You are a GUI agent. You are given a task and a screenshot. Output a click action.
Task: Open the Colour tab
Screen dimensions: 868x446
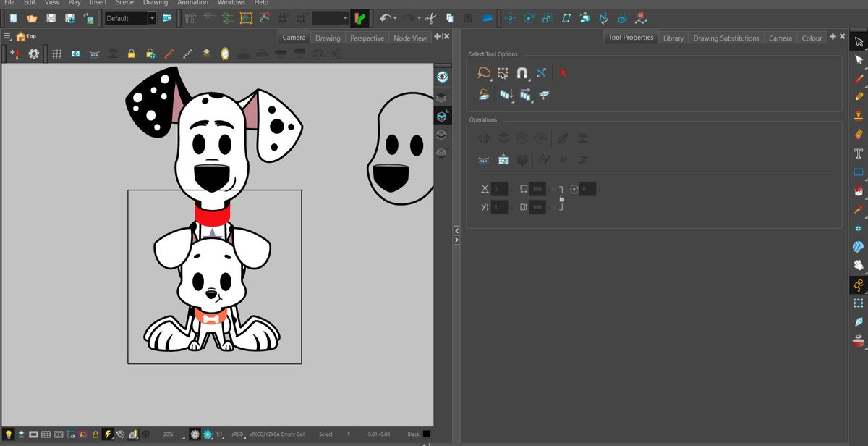[812, 38]
